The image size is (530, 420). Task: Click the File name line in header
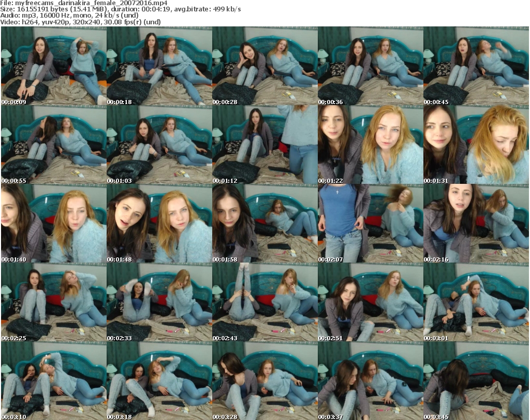pyautogui.click(x=84, y=3)
